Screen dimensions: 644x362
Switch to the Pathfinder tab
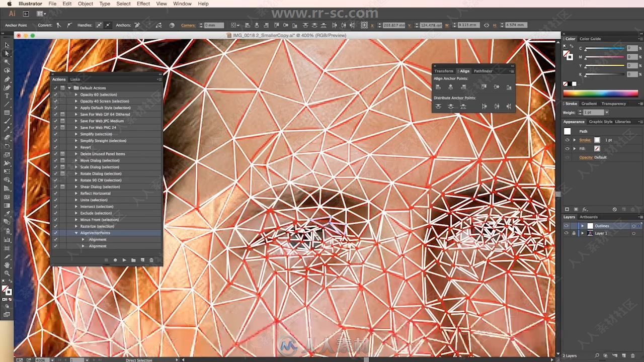pyautogui.click(x=483, y=71)
